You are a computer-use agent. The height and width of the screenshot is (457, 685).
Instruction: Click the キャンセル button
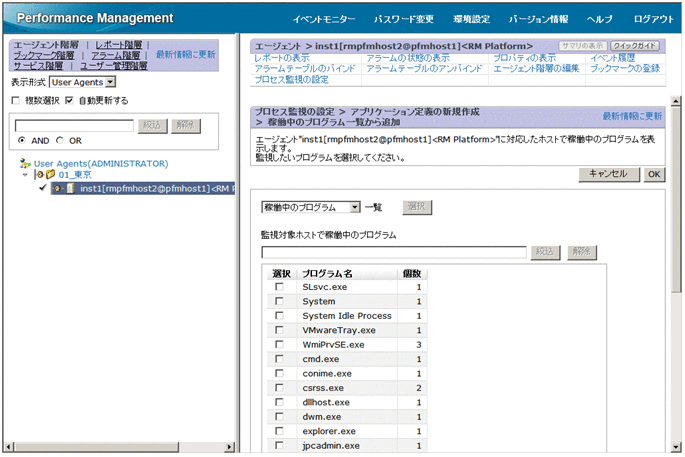click(x=609, y=174)
